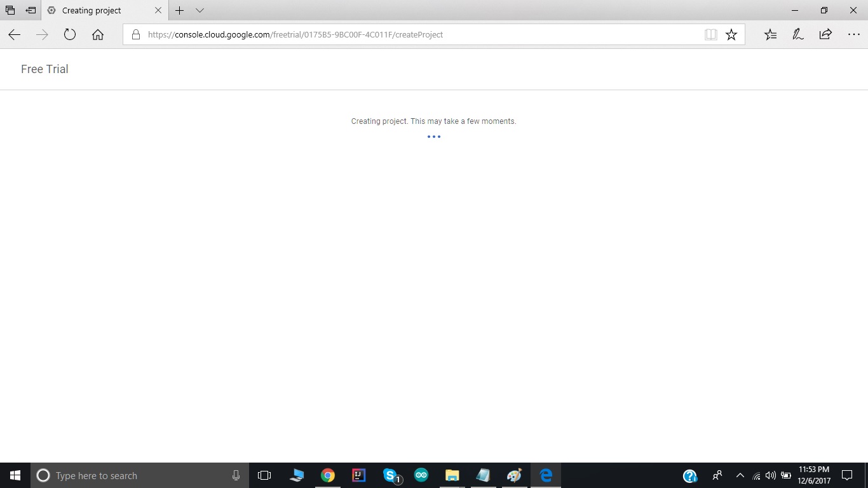The height and width of the screenshot is (488, 868).
Task: Click the forward navigation arrow
Action: [x=42, y=35]
